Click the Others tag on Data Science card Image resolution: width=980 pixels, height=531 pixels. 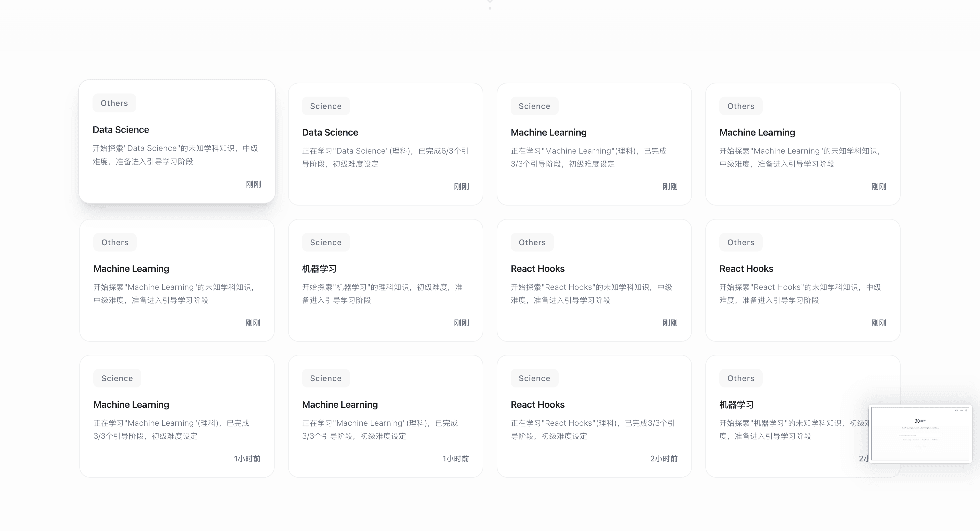[114, 103]
